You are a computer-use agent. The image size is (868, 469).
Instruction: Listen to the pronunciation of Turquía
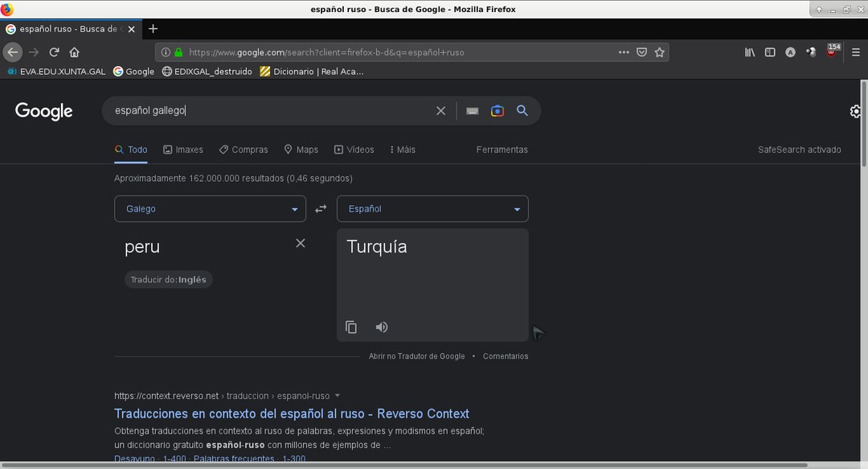pyautogui.click(x=381, y=327)
